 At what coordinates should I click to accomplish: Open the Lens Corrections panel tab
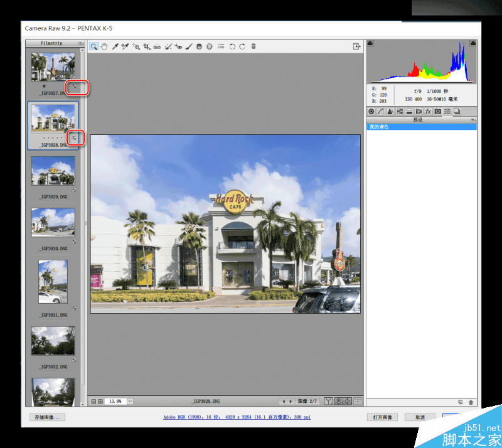pyautogui.click(x=419, y=112)
